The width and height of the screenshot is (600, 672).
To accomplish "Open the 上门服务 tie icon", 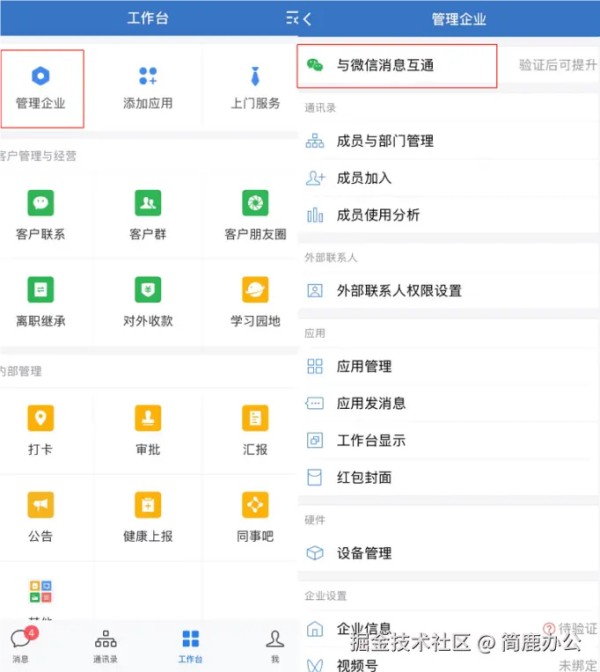I will pyautogui.click(x=255, y=77).
